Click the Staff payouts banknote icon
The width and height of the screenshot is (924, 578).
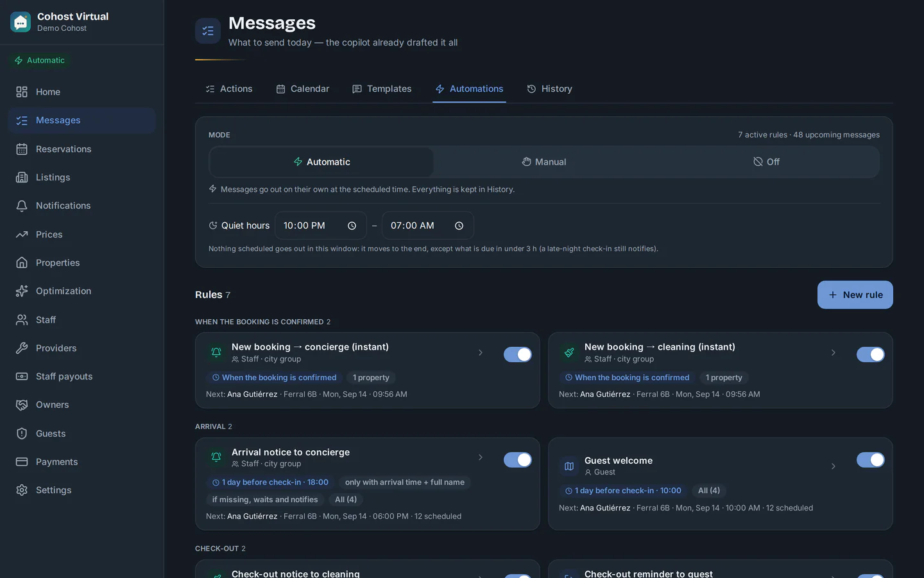click(x=22, y=376)
